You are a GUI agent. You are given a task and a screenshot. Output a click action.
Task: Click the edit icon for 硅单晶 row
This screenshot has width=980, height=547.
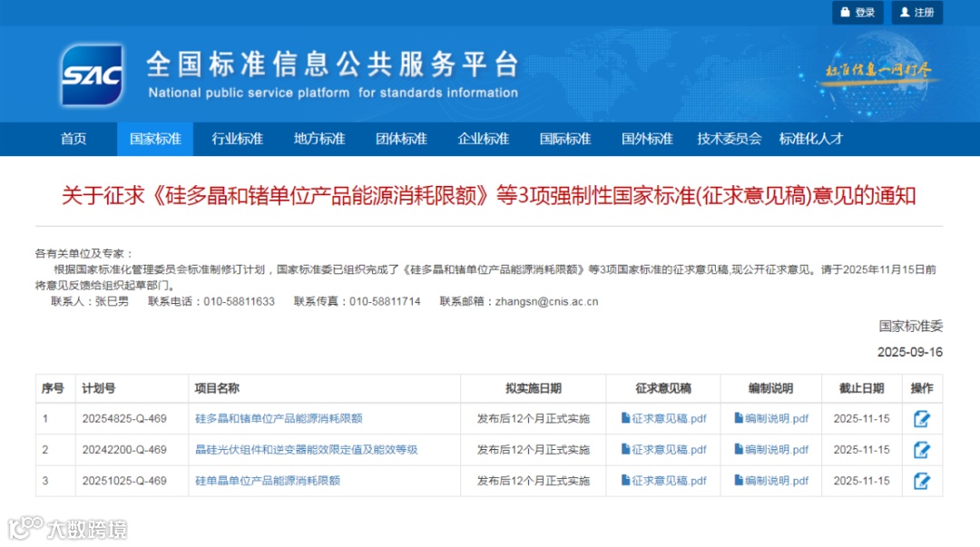922,481
